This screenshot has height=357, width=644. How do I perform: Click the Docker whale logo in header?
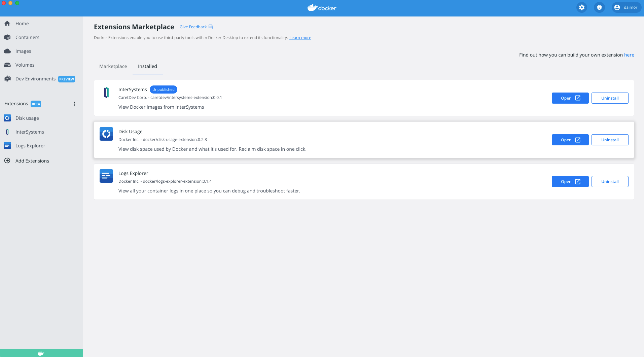[322, 7]
